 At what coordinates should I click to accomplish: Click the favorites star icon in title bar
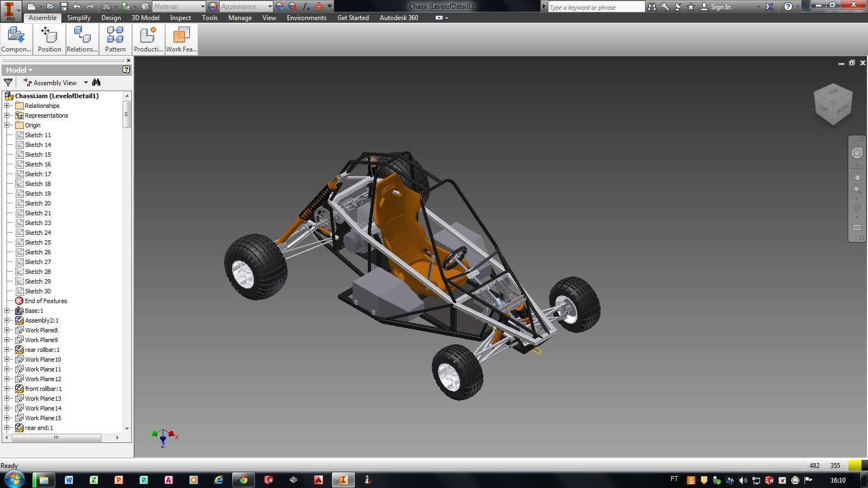(x=691, y=7)
